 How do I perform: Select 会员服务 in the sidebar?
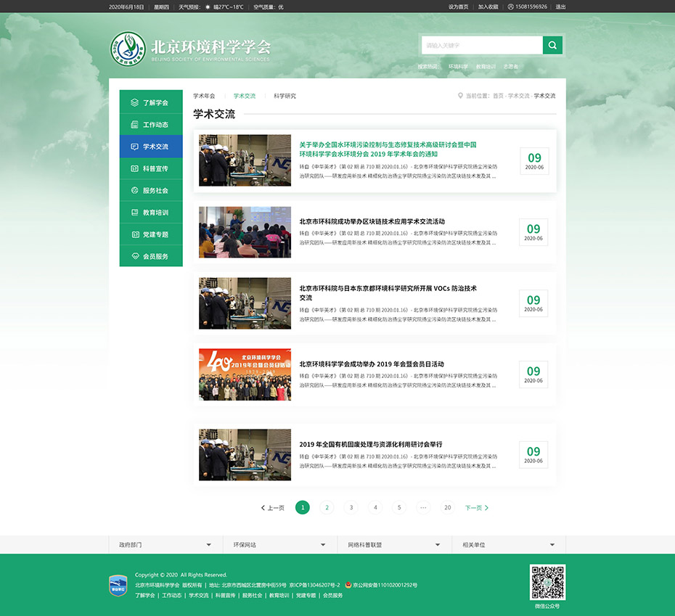151,257
